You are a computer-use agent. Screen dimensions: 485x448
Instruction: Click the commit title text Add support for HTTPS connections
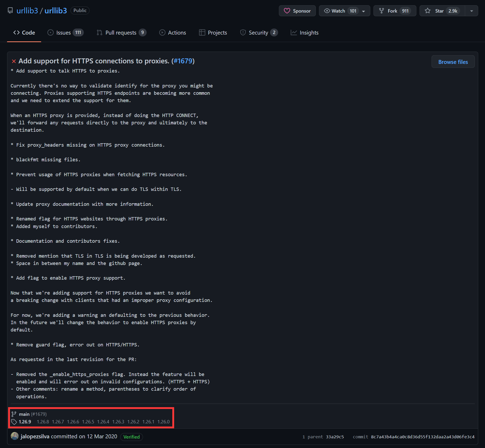[x=94, y=61]
